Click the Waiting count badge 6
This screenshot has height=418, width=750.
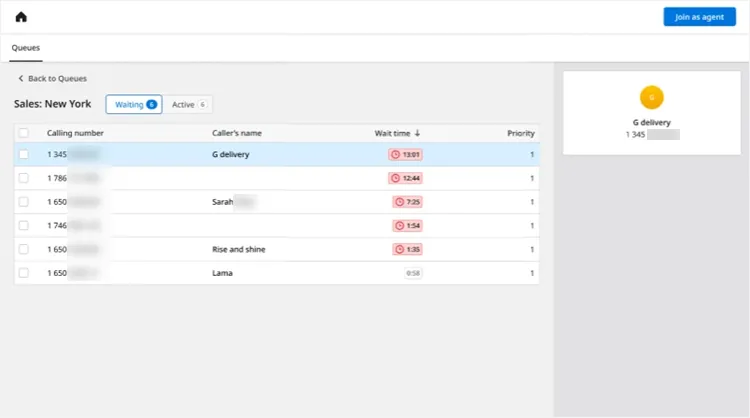152,104
